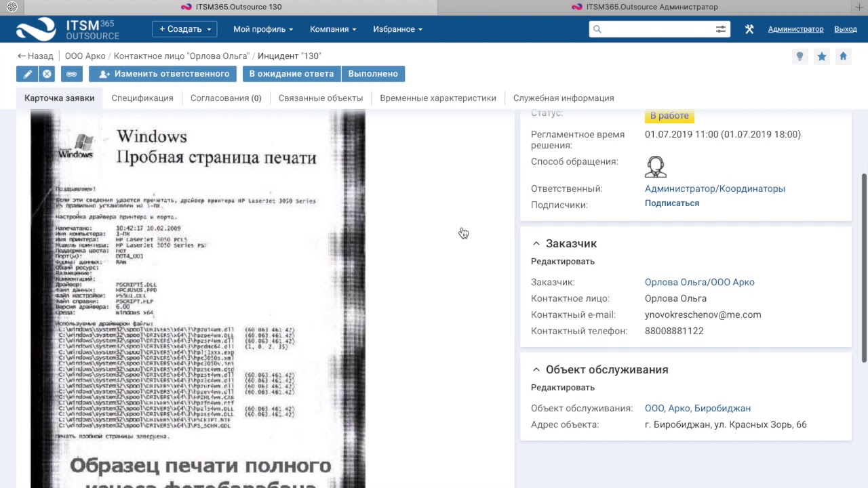Click Выполнено button
Screen dimensions: 868x488
coord(373,74)
